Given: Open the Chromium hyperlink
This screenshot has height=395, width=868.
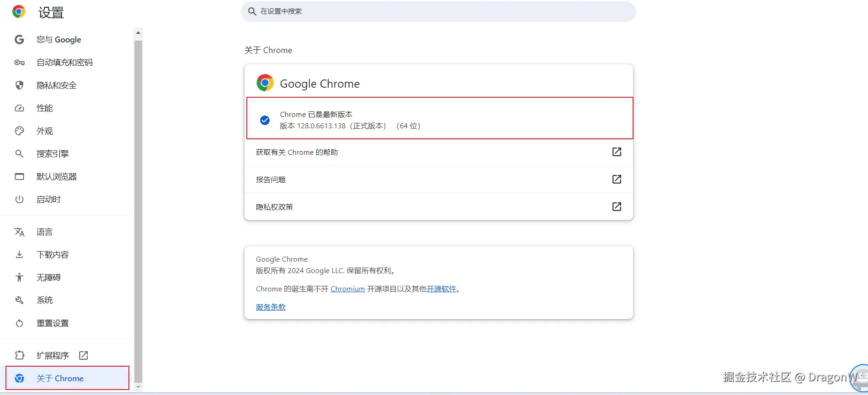Looking at the screenshot, I should point(347,289).
